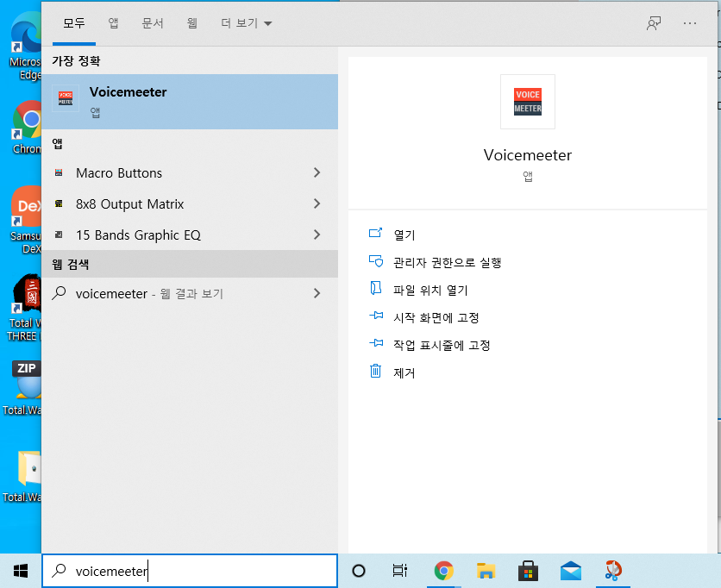The height and width of the screenshot is (588, 721).
Task: Click the search magnifier in the taskbar box
Action: tap(59, 571)
